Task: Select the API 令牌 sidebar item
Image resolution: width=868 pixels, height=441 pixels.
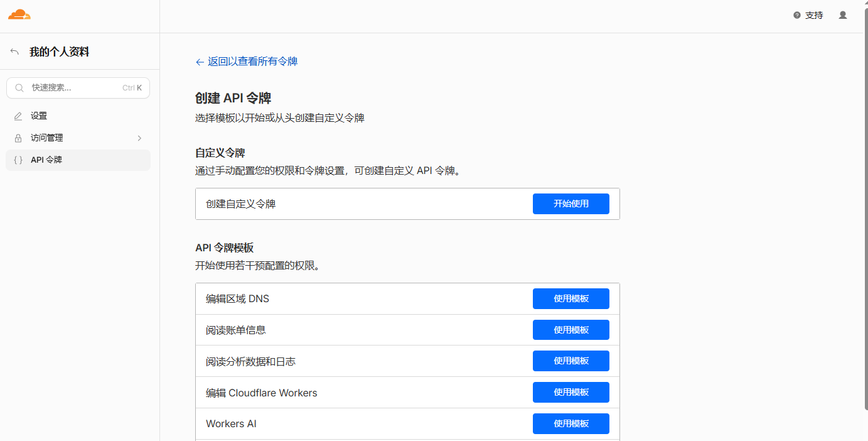Action: coord(78,160)
